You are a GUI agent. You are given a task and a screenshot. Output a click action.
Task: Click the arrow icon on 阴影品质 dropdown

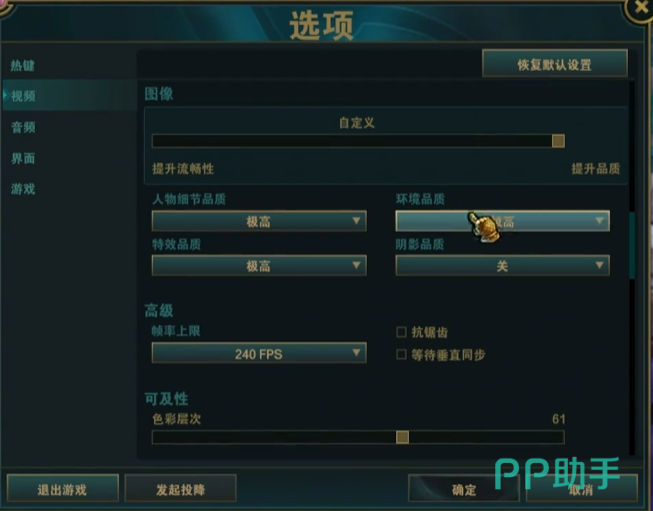click(599, 265)
